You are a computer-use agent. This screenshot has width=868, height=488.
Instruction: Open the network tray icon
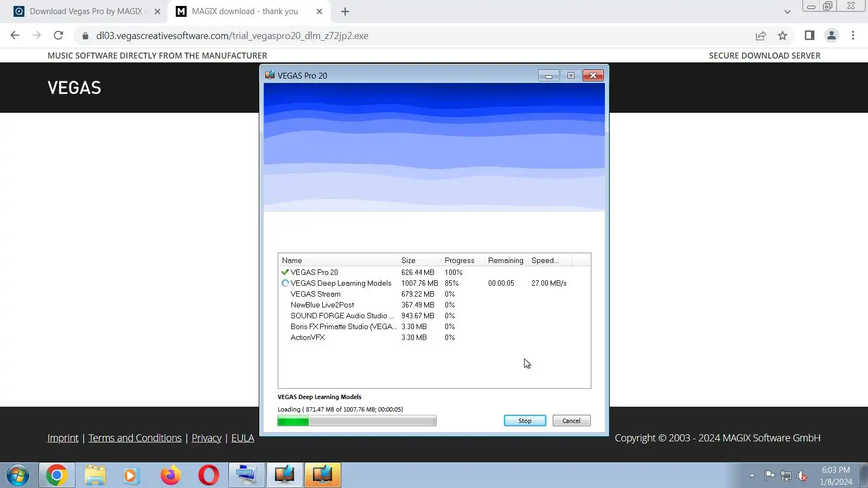(x=786, y=476)
